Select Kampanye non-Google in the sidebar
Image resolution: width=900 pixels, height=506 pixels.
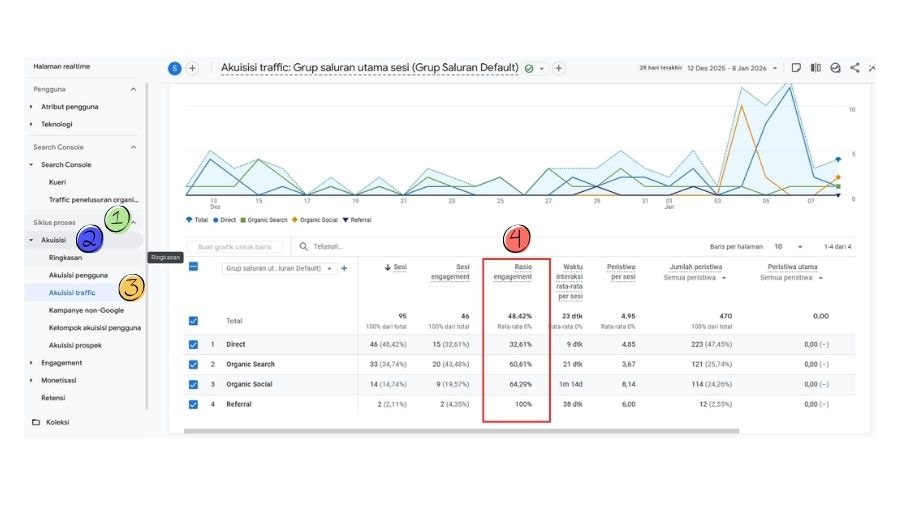pyautogui.click(x=86, y=310)
